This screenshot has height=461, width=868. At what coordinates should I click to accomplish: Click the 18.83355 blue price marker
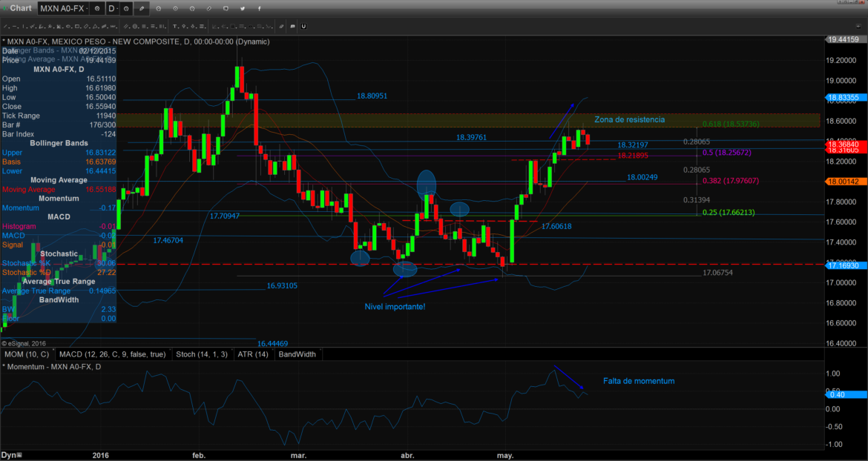[846, 97]
